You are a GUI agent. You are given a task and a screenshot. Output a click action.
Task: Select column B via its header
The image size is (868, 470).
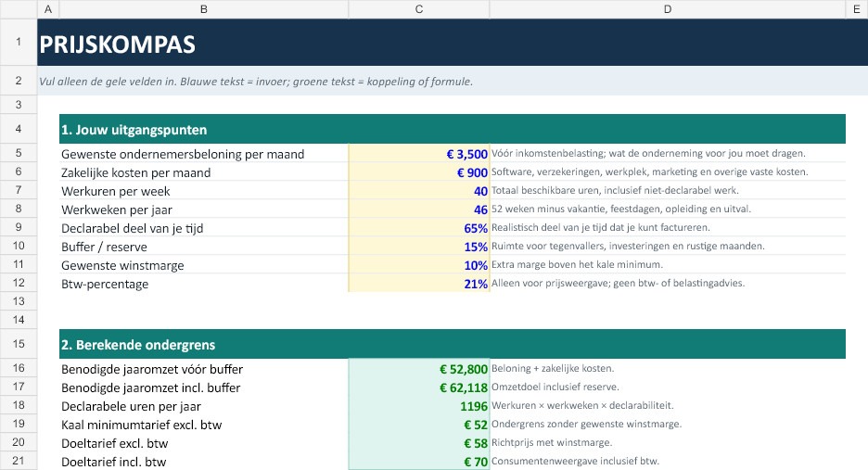(x=204, y=9)
